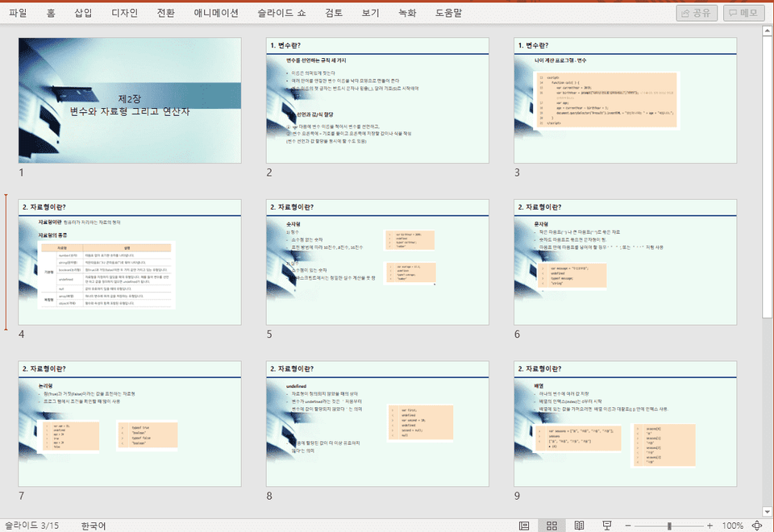
Task: Select Slide Sorter view icon
Action: 551,526
